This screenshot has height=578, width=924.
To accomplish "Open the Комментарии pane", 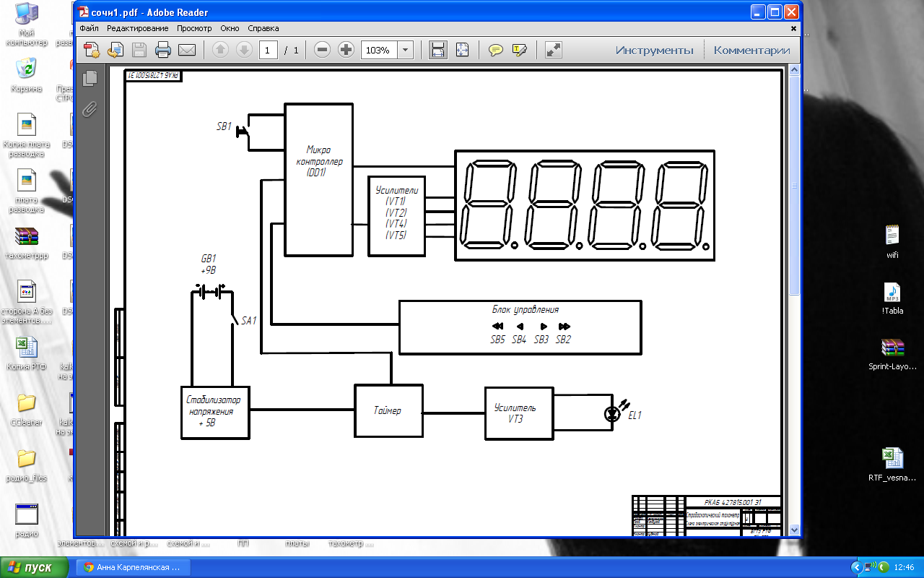I will pos(752,51).
